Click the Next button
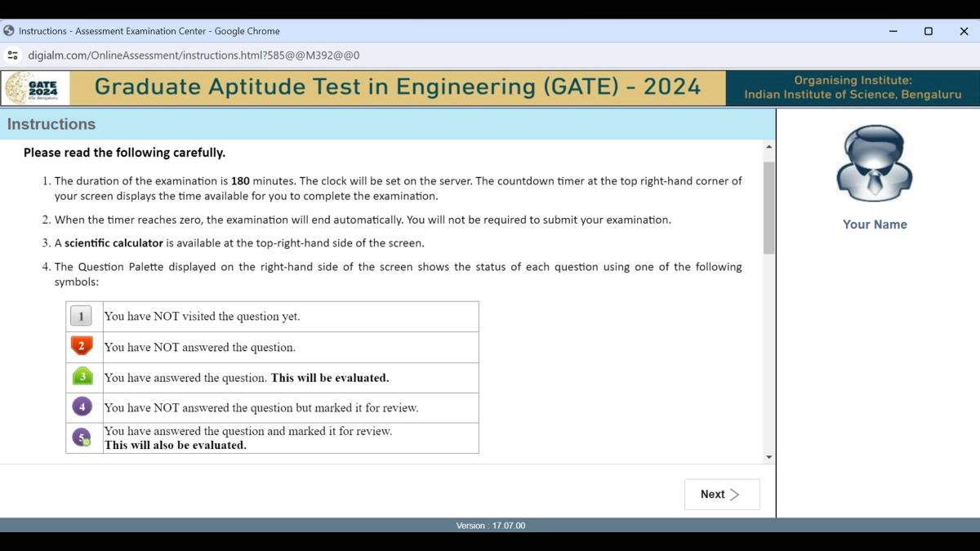The height and width of the screenshot is (551, 980). 721,494
